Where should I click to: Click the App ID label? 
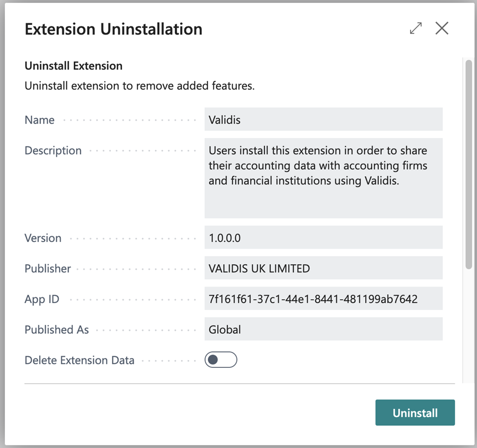42,299
